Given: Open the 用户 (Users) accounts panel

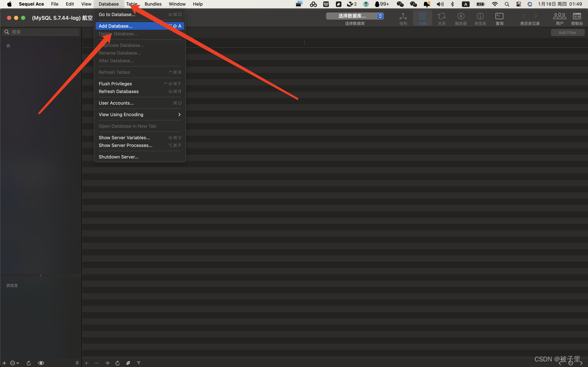Looking at the screenshot, I should pyautogui.click(x=560, y=18).
